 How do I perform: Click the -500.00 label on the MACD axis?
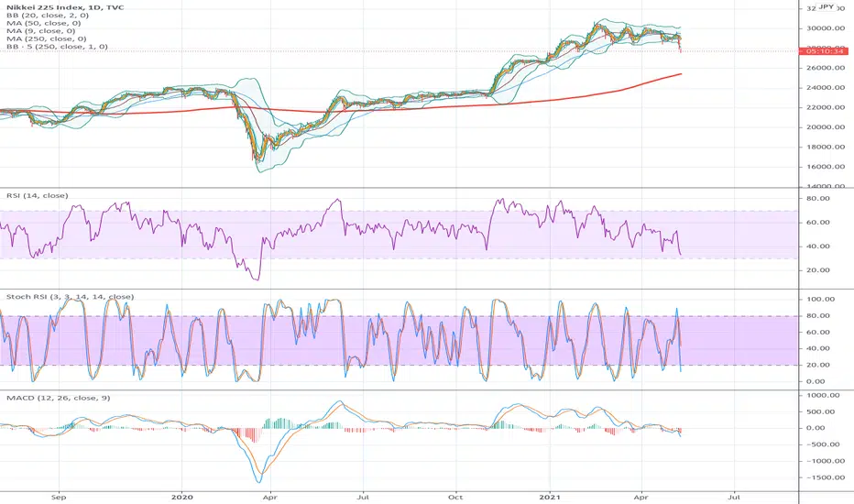click(x=823, y=444)
